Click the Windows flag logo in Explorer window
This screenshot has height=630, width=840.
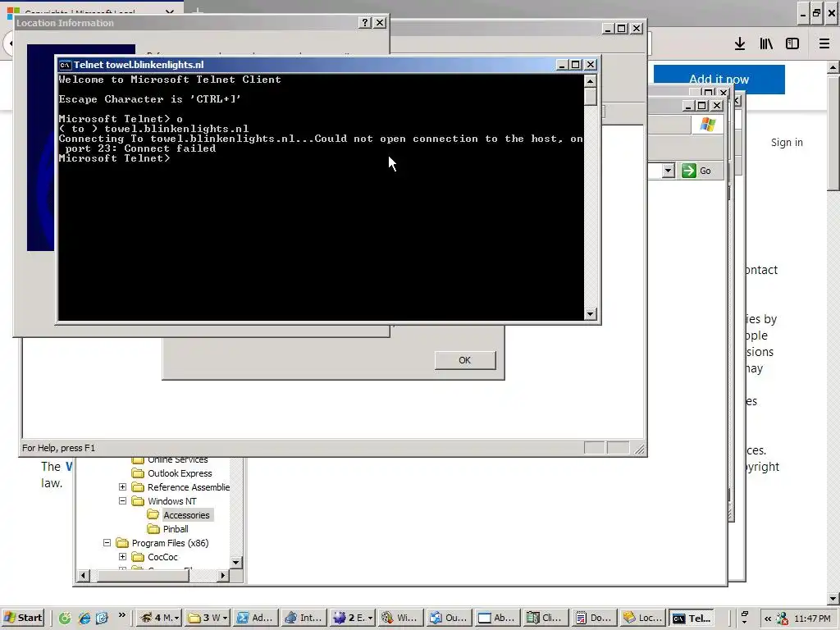pos(708,125)
